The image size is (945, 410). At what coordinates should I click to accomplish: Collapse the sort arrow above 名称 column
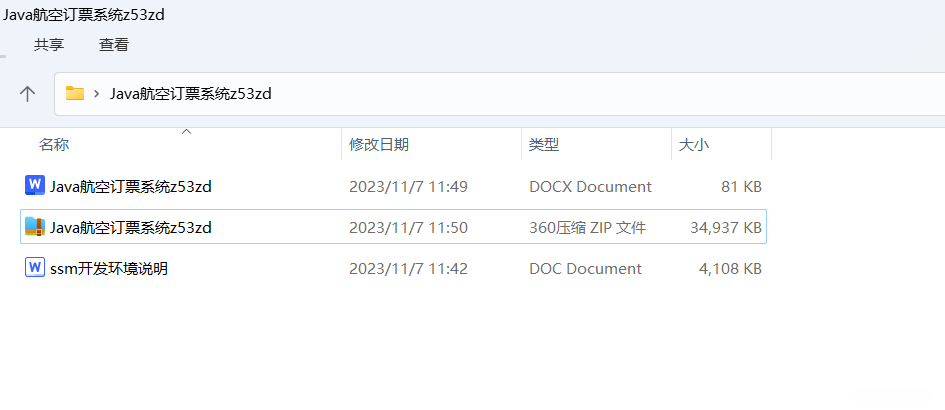click(x=186, y=132)
